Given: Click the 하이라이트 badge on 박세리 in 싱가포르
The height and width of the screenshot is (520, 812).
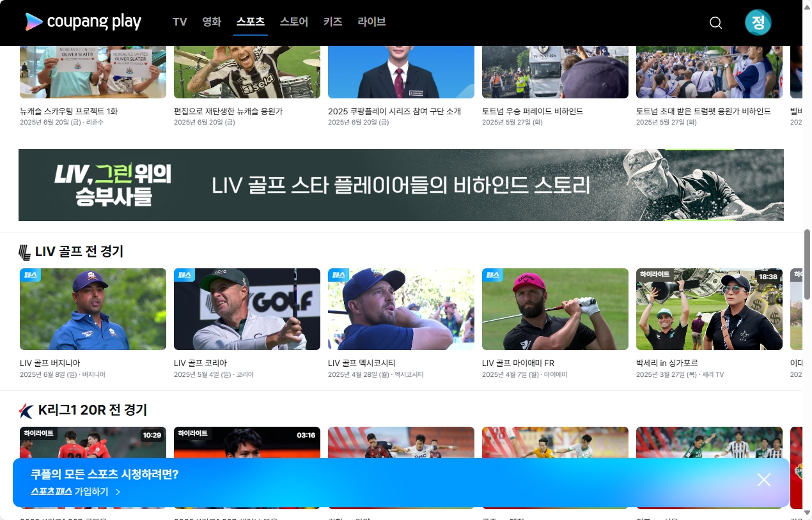Looking at the screenshot, I should tap(655, 274).
